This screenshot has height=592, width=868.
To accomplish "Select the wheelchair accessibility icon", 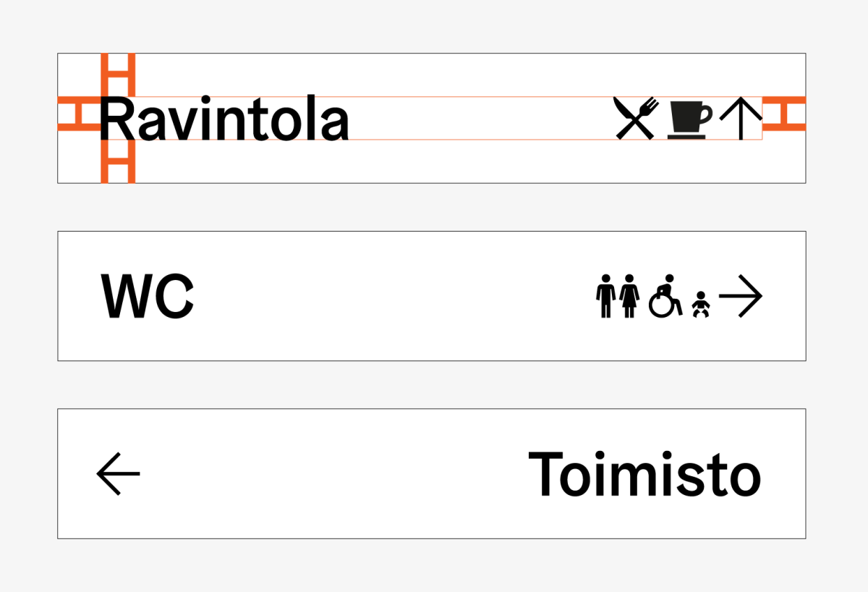I will click(665, 296).
